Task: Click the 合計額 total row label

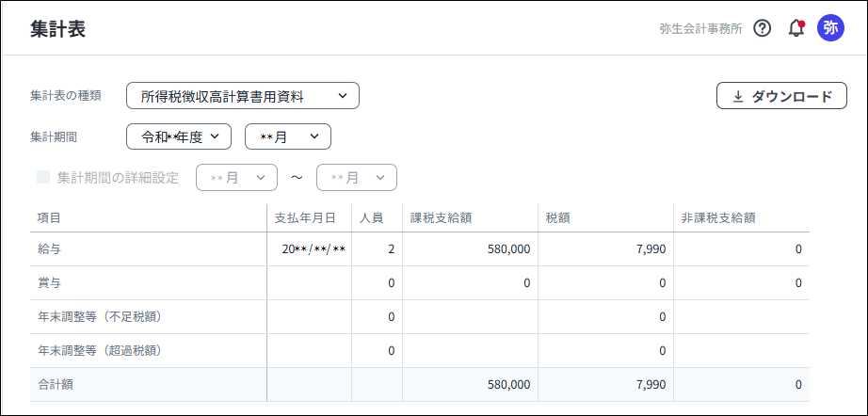Action: (x=56, y=384)
